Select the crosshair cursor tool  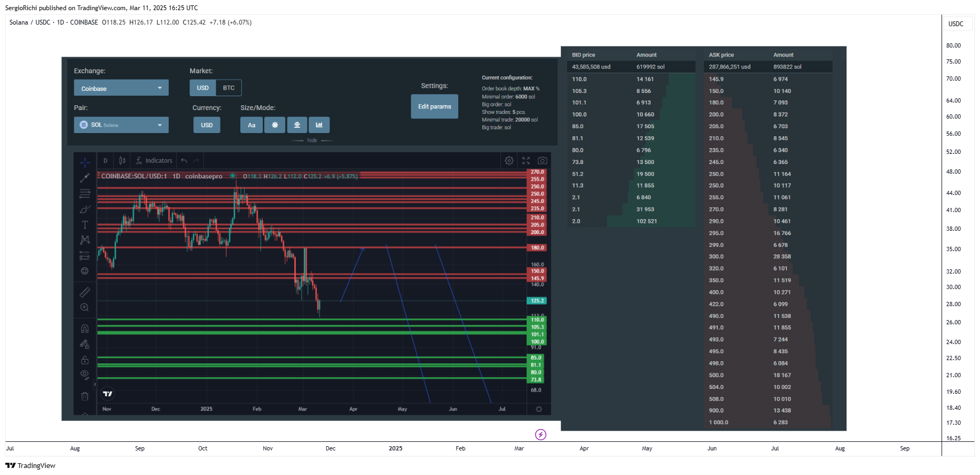tap(85, 162)
